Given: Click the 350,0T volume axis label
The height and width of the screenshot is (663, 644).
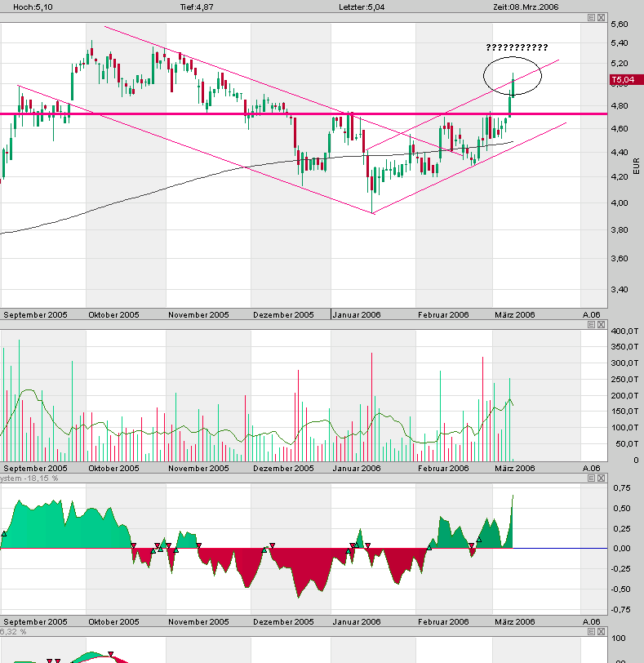Looking at the screenshot, I should (624, 347).
